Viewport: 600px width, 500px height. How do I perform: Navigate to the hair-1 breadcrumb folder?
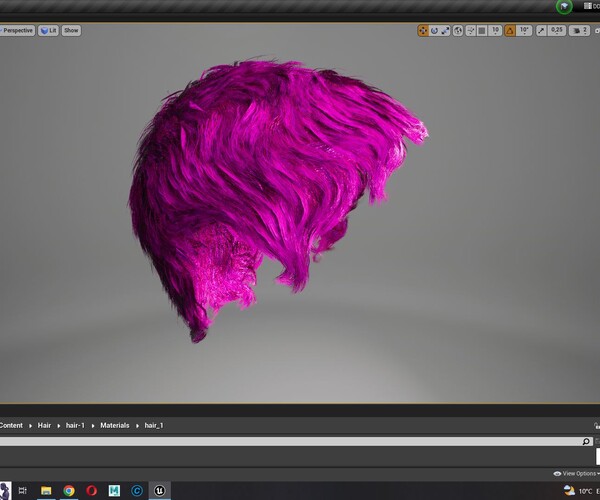coord(75,425)
